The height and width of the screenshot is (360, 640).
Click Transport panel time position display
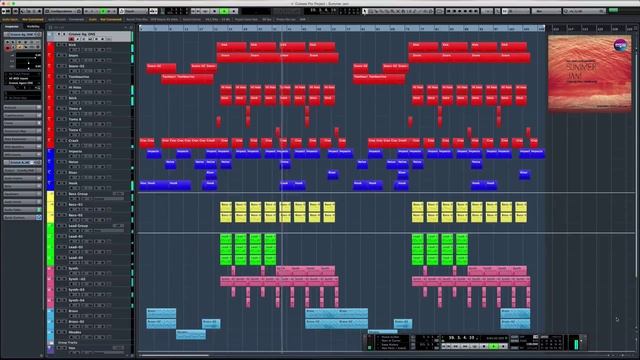pos(462,338)
